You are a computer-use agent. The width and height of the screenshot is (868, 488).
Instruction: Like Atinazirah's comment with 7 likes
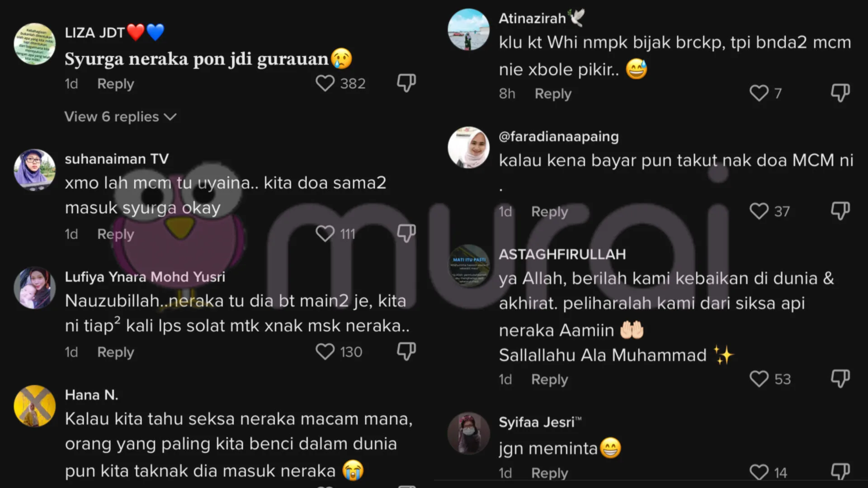(759, 93)
